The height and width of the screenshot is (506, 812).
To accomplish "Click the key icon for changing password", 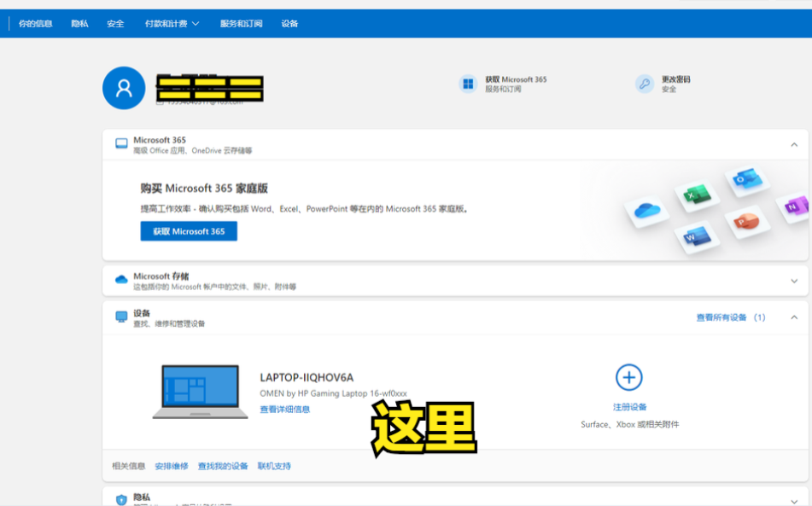I will pos(645,84).
